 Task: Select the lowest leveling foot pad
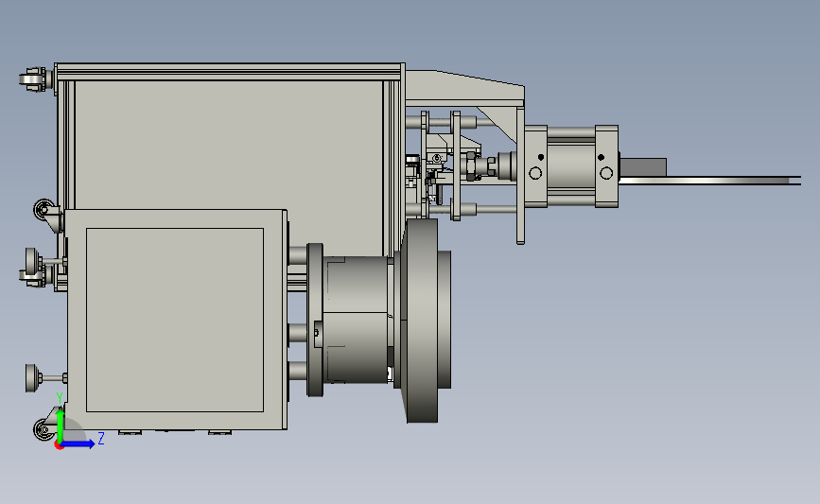pos(32,378)
